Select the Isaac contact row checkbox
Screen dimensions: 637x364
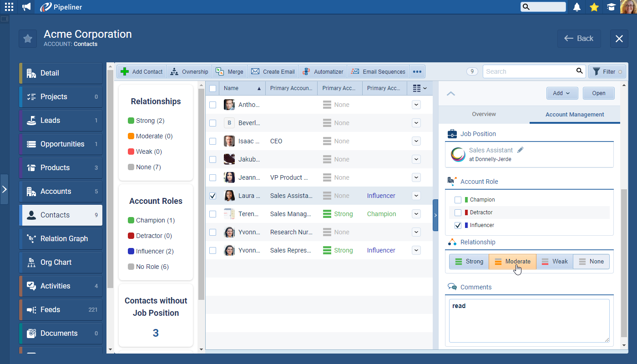[x=212, y=141]
